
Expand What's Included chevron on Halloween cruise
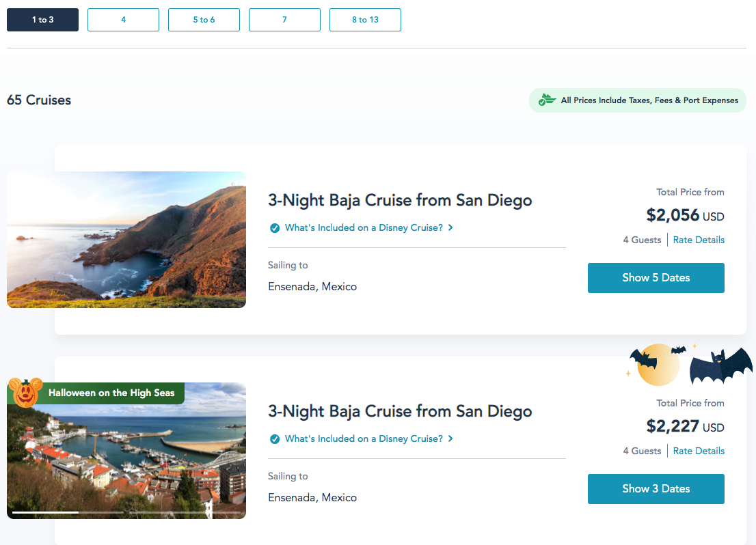tap(450, 439)
